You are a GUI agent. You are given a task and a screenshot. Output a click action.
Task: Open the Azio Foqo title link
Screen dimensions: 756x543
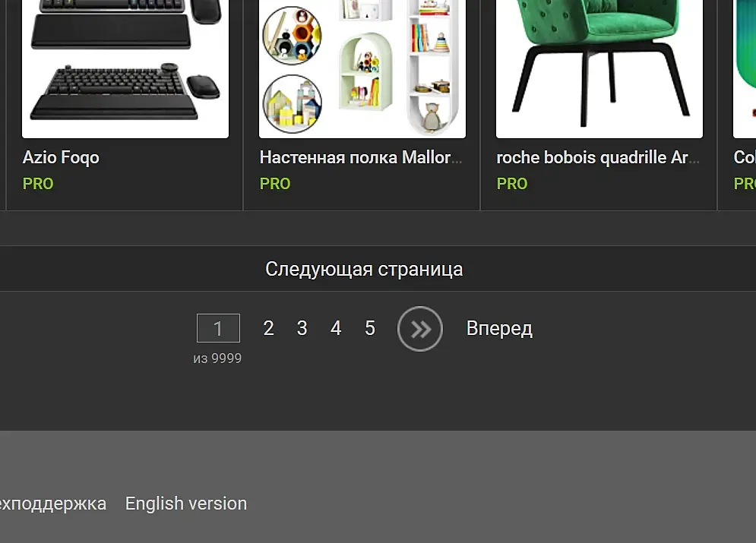point(61,157)
